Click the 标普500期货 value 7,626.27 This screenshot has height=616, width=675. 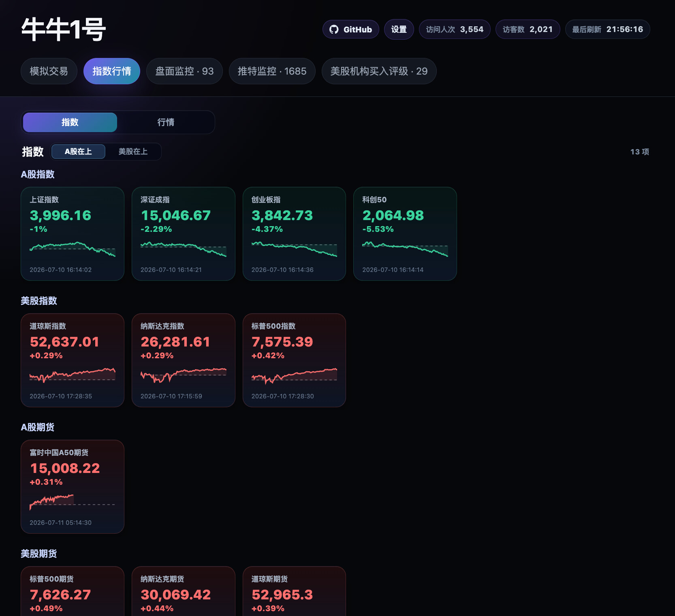pyautogui.click(x=60, y=595)
